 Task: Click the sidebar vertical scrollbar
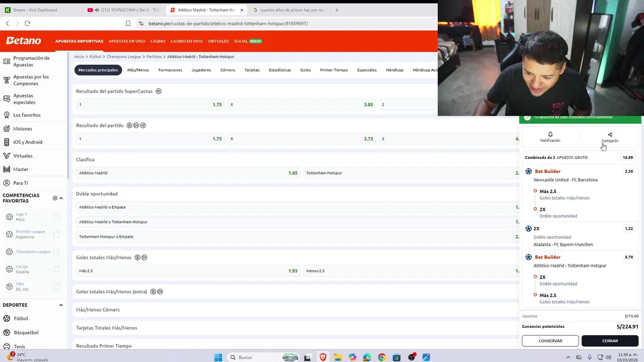point(68,115)
